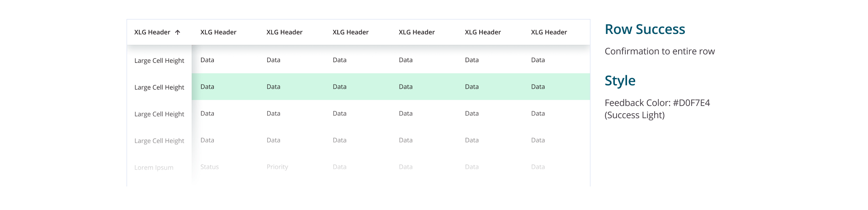Click the Status cell in the bottom row
This screenshot has width=868, height=210.
(x=209, y=167)
